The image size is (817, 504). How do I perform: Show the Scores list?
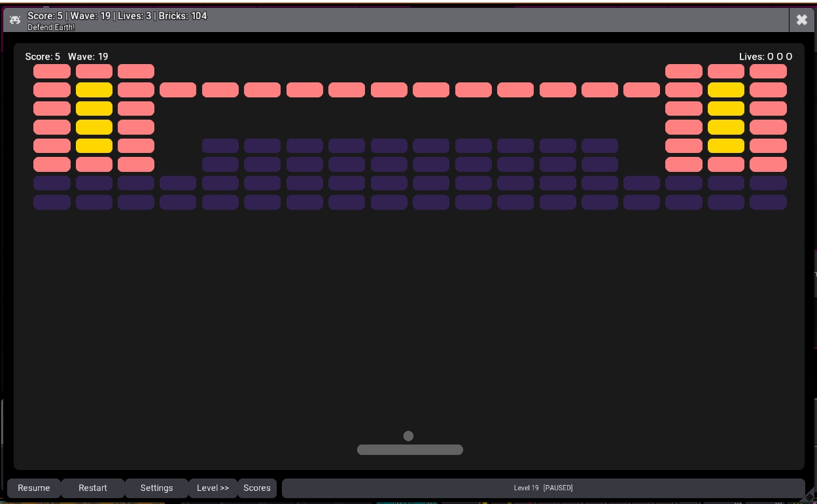(257, 488)
